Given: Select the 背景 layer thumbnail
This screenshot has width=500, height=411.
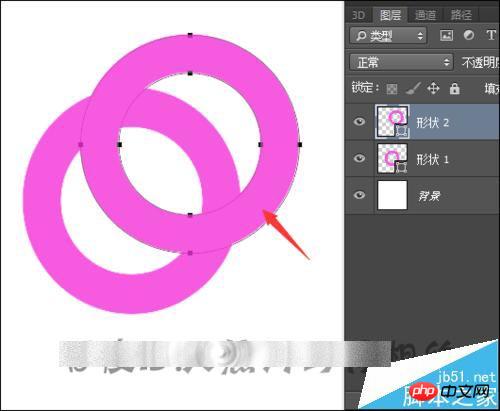Looking at the screenshot, I should 392,195.
